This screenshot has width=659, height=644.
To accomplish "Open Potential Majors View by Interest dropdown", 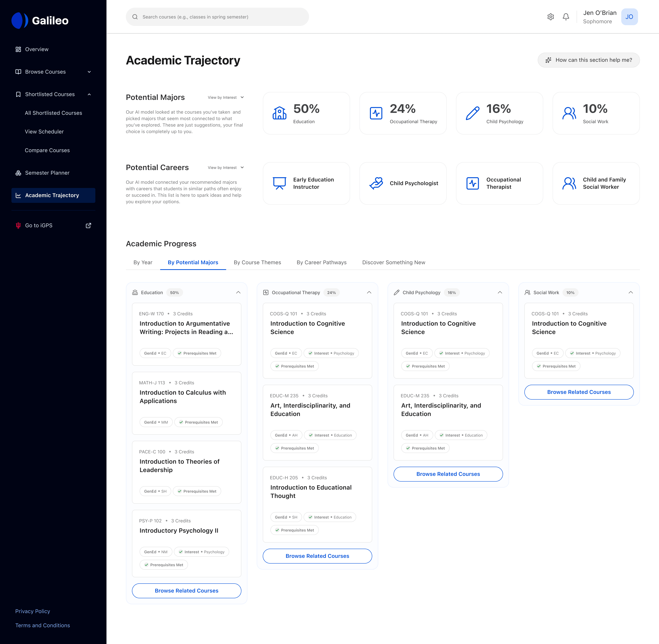I will [x=226, y=97].
